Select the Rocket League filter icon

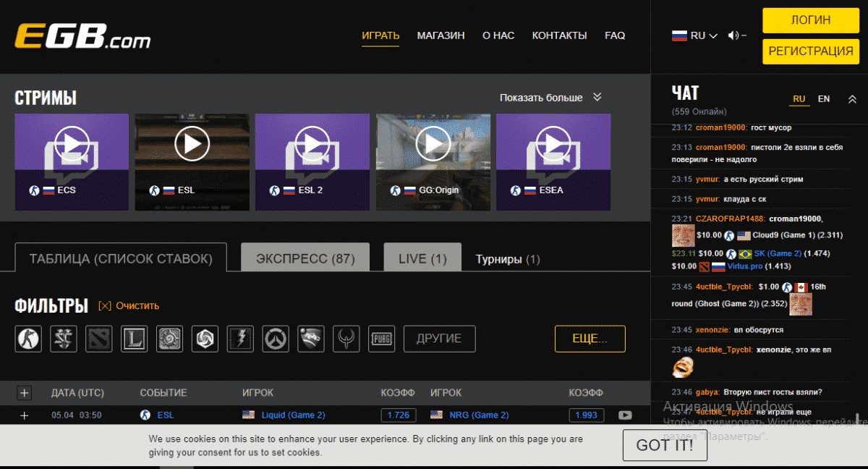point(311,339)
